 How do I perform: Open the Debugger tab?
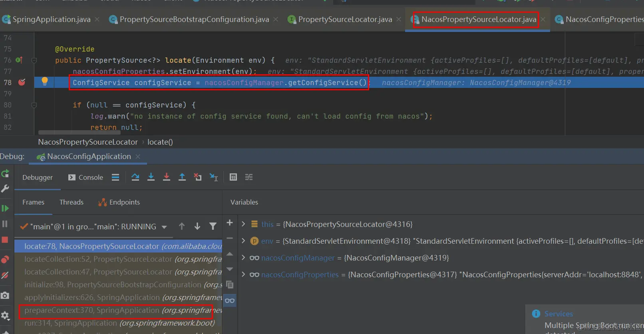tap(38, 177)
